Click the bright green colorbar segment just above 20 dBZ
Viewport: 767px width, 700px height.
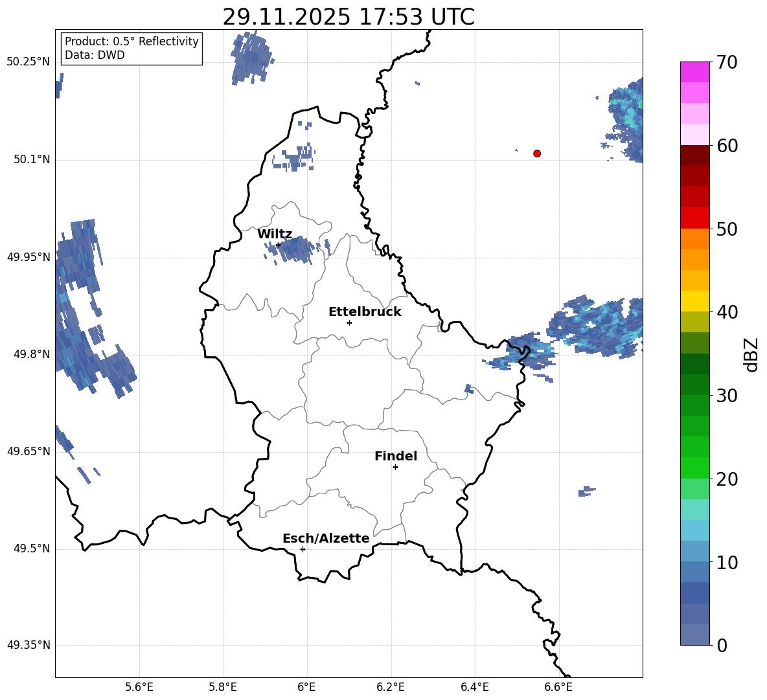pyautogui.click(x=695, y=468)
